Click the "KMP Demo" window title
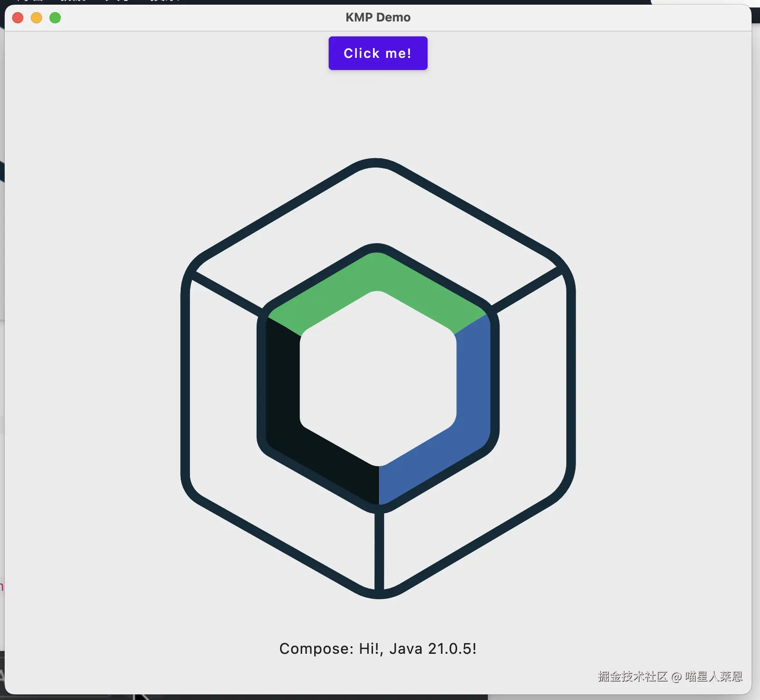Image resolution: width=760 pixels, height=700 pixels. click(378, 17)
